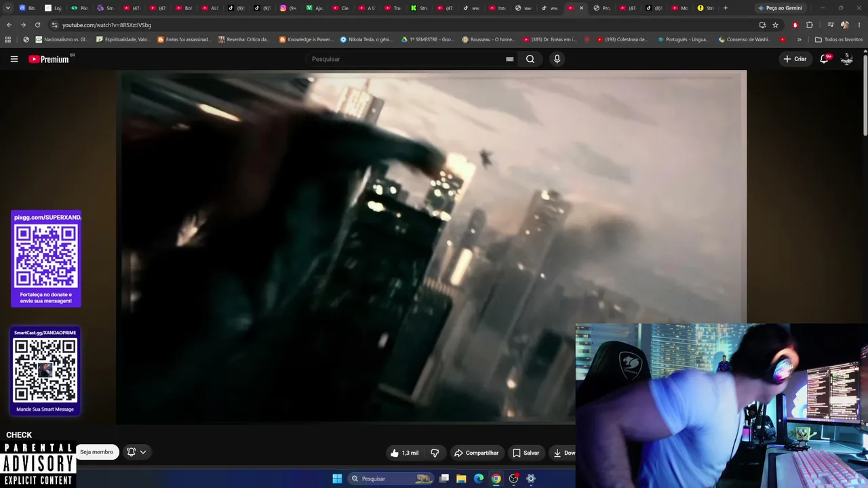
Task: Open the Nikola Tesla, o gêni... bookmark
Action: (x=367, y=39)
